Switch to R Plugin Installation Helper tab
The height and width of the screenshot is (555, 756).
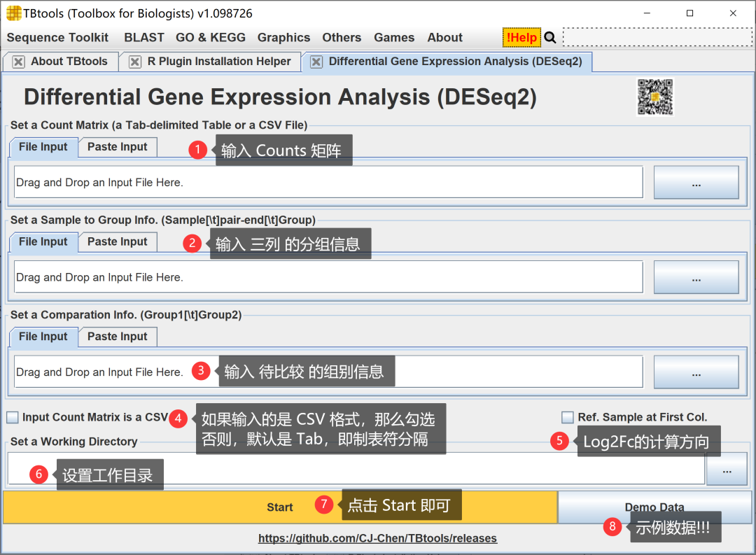[219, 61]
